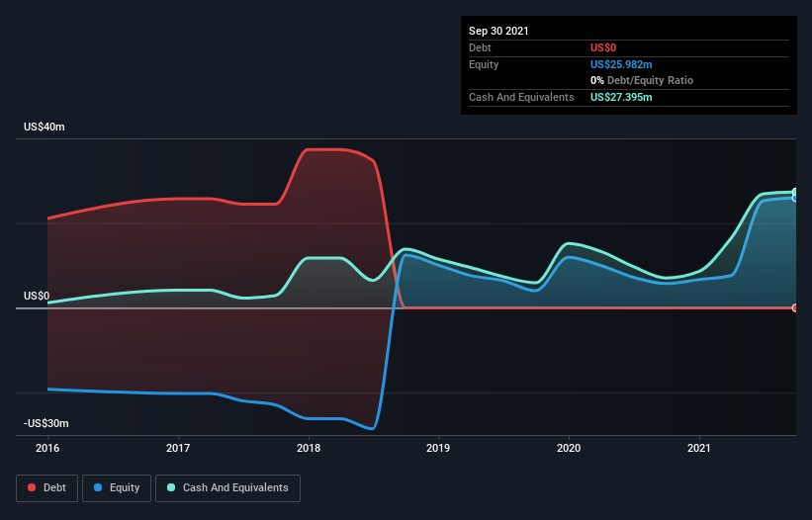Click the Debt row label in tooltip
The image size is (812, 520).
coord(480,47)
